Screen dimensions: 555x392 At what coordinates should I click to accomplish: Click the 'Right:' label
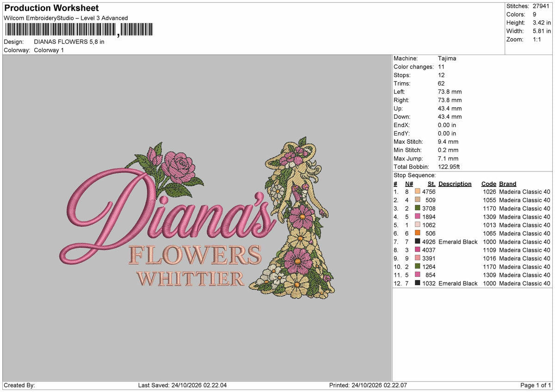(402, 100)
